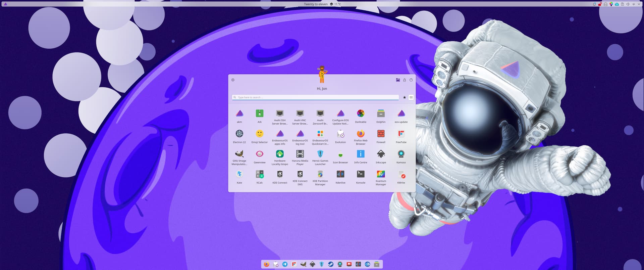Click the user avatar above Hi, Jon
This screenshot has width=644, height=270.
[x=322, y=74]
